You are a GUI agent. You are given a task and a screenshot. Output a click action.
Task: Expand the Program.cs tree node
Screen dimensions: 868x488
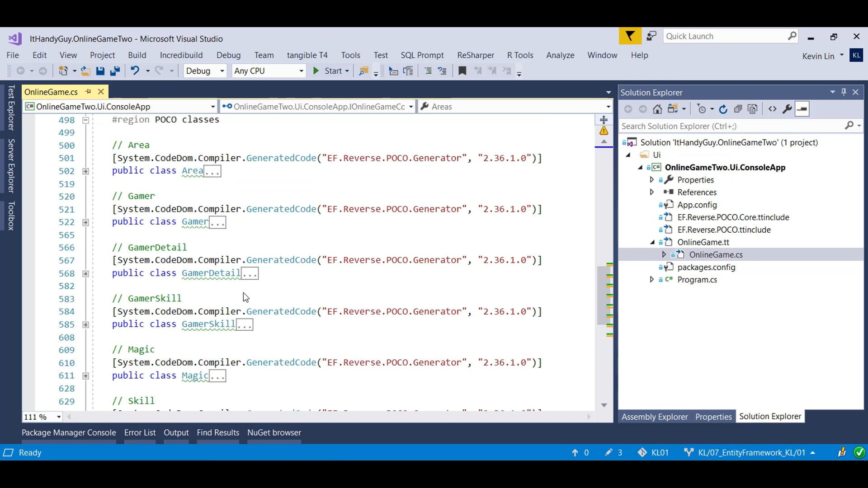point(651,280)
